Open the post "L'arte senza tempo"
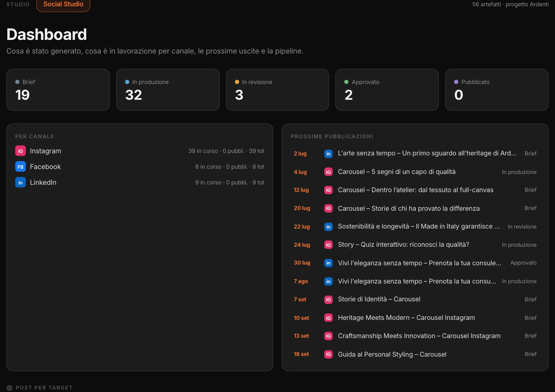Viewport: 555px width, 392px height. pyautogui.click(x=427, y=153)
